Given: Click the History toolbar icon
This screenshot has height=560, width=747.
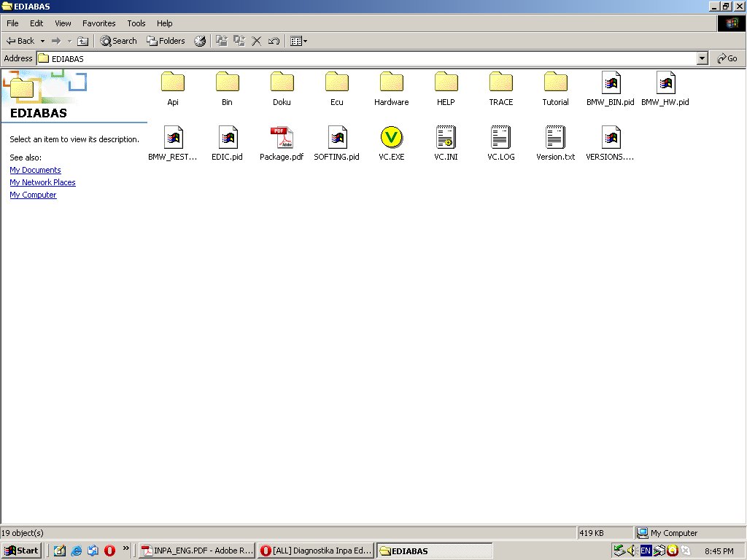Looking at the screenshot, I should point(200,41).
